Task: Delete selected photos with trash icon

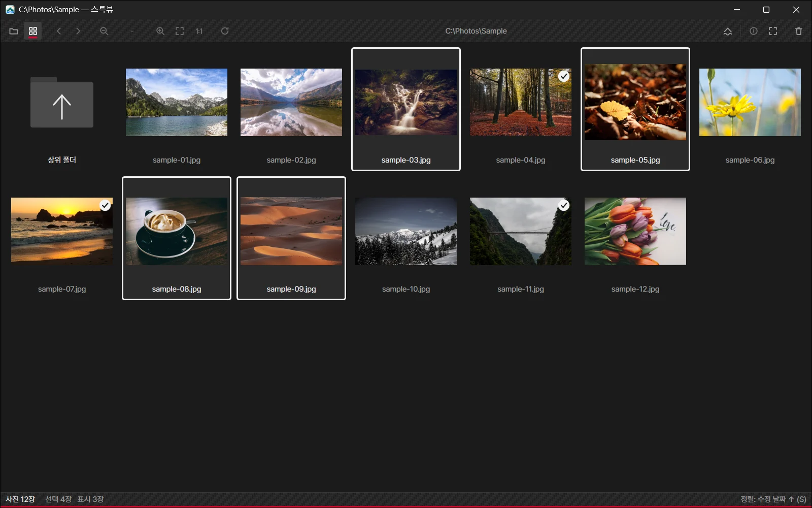Action: tap(799, 31)
